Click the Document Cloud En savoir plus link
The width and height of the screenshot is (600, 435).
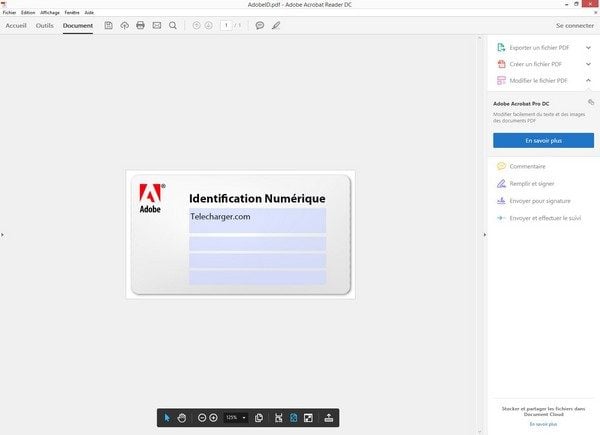(543, 424)
